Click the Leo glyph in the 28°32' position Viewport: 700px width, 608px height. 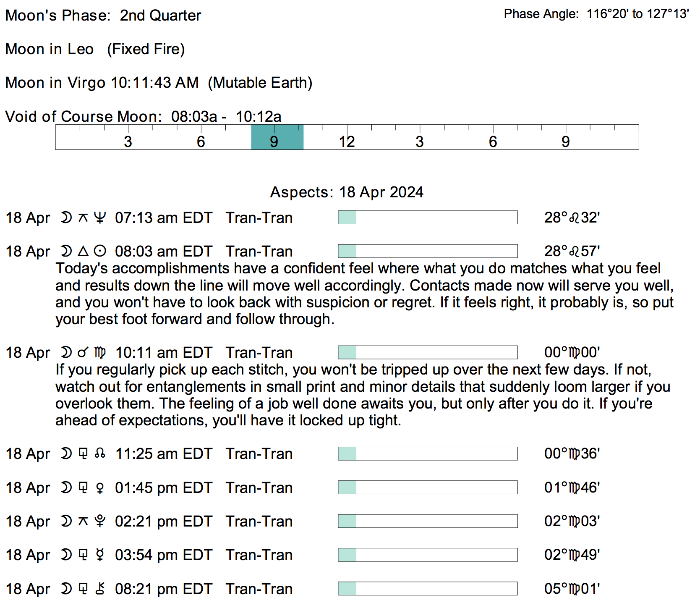click(x=574, y=218)
